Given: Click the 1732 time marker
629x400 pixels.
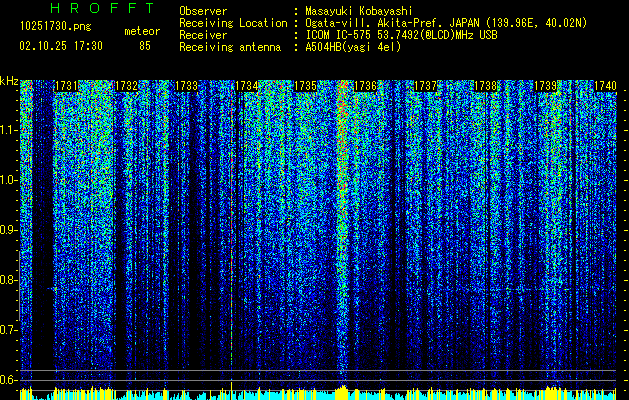Looking at the screenshot, I should pyautogui.click(x=126, y=86).
